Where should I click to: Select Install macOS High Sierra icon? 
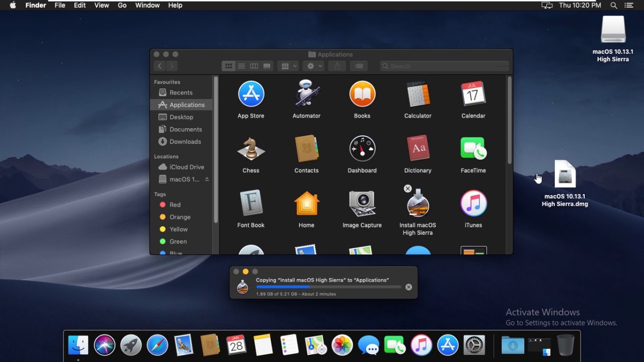pos(418,203)
